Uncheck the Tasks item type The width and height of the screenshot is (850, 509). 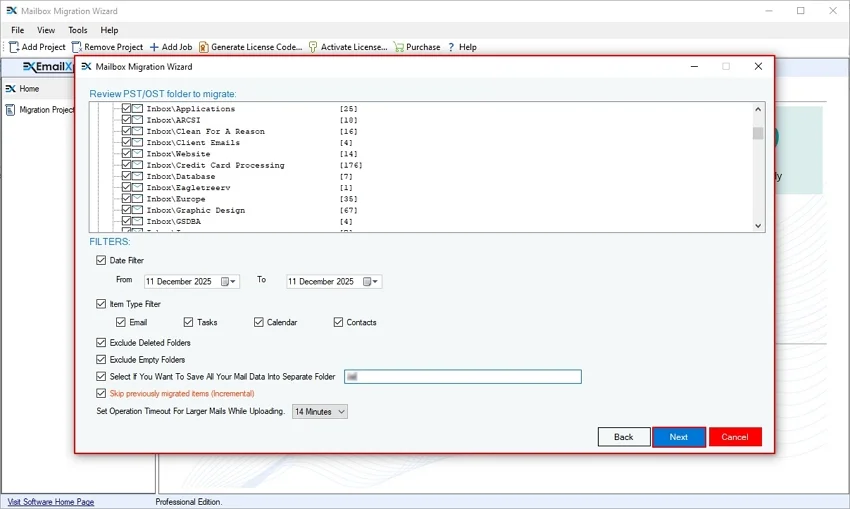[188, 322]
